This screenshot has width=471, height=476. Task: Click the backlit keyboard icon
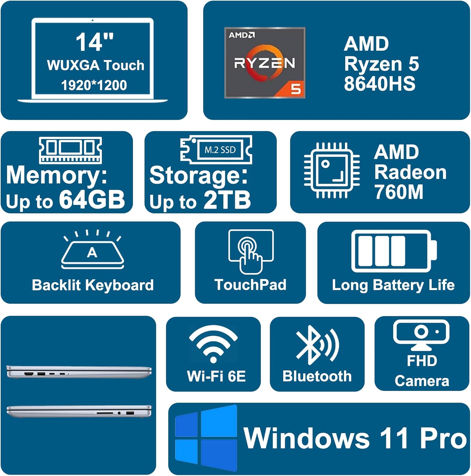(x=92, y=249)
